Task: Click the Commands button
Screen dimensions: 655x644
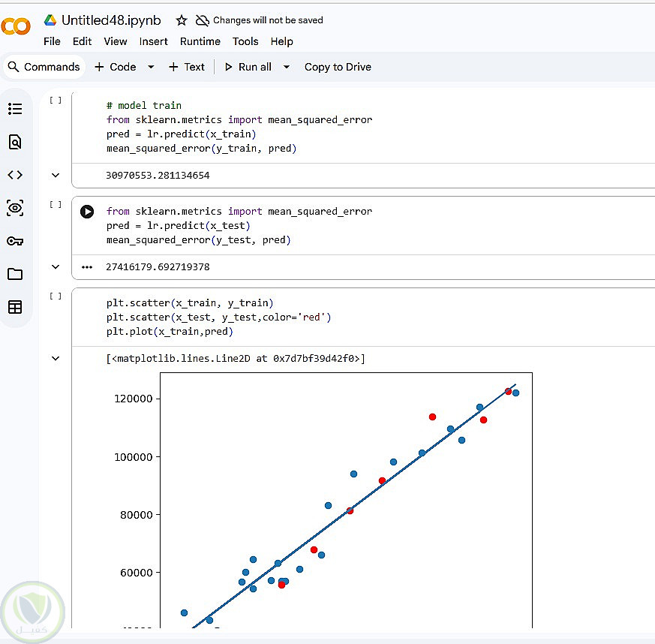Action: click(x=44, y=67)
